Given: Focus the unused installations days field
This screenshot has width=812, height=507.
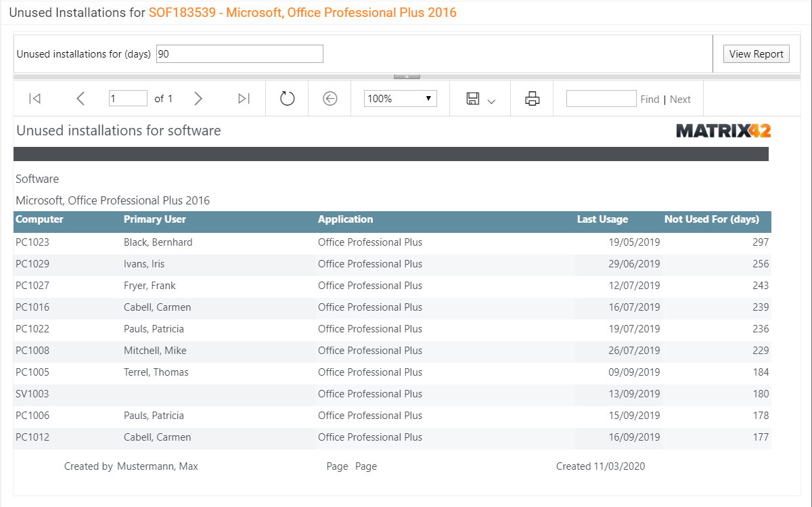Looking at the screenshot, I should (x=240, y=54).
